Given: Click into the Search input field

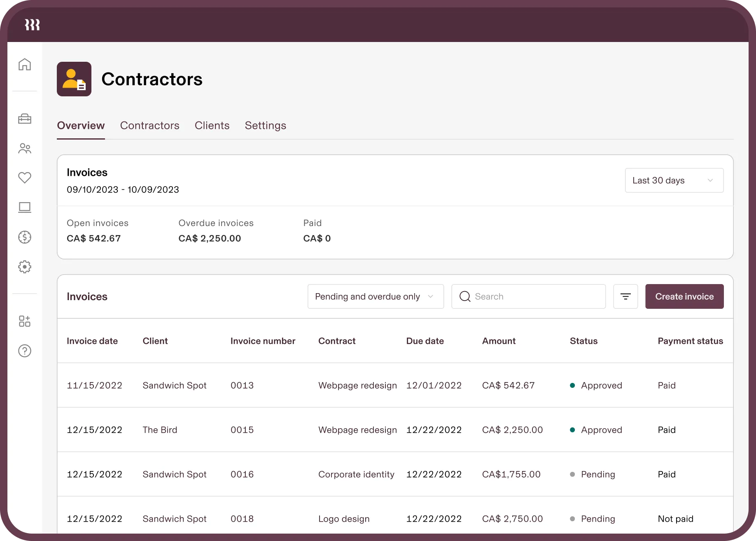Looking at the screenshot, I should (529, 296).
